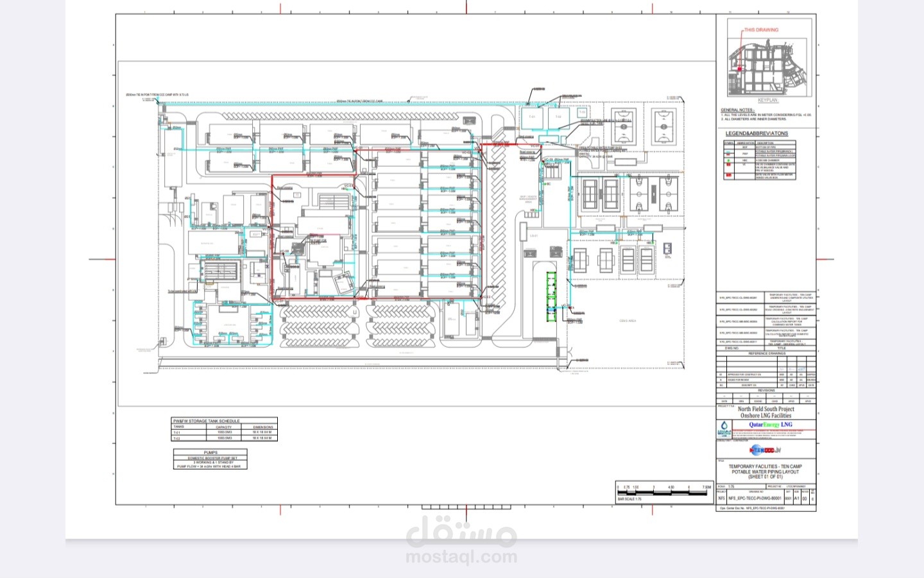This screenshot has height=578, width=924.
Task: Select 'North Field South Project' title text
Action: pyautogui.click(x=766, y=409)
